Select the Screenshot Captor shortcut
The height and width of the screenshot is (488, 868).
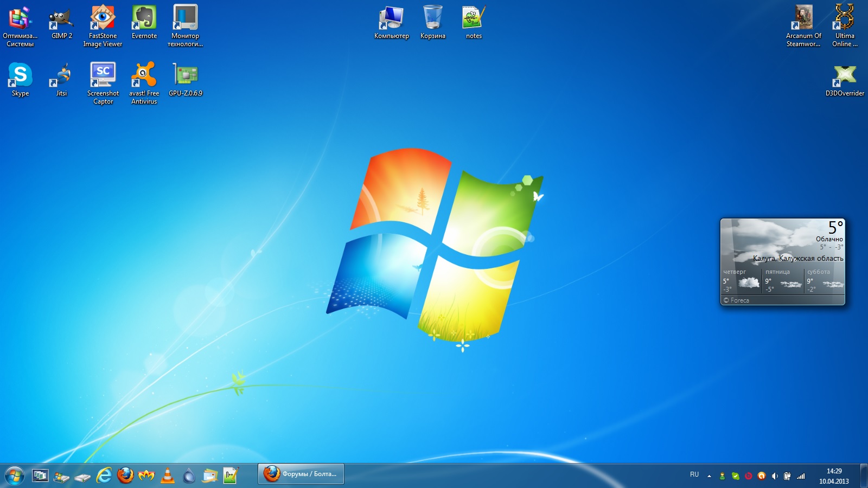pos(103,83)
